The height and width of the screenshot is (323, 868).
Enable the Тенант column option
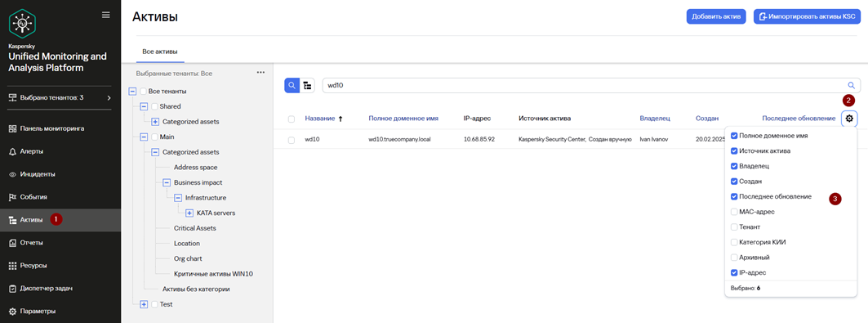pos(734,227)
